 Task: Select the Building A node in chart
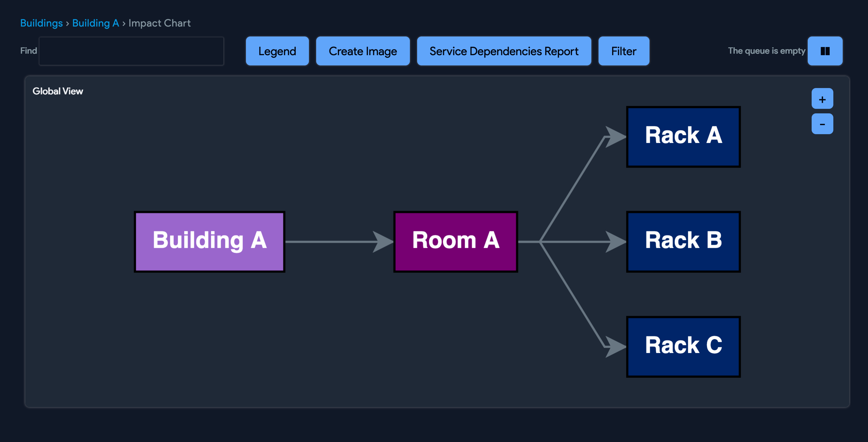pyautogui.click(x=209, y=242)
